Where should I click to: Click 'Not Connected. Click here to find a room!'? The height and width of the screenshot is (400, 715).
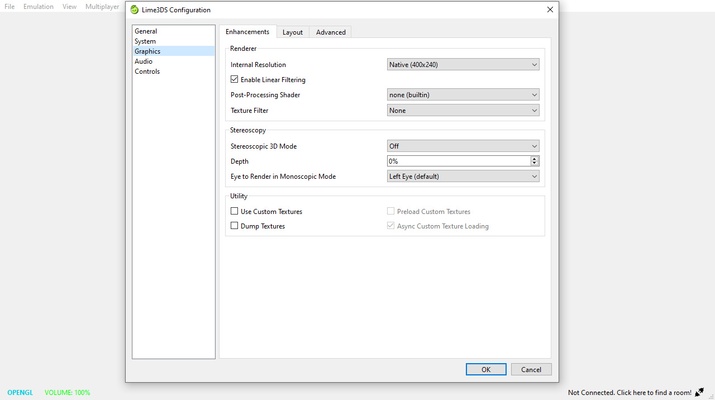point(629,392)
